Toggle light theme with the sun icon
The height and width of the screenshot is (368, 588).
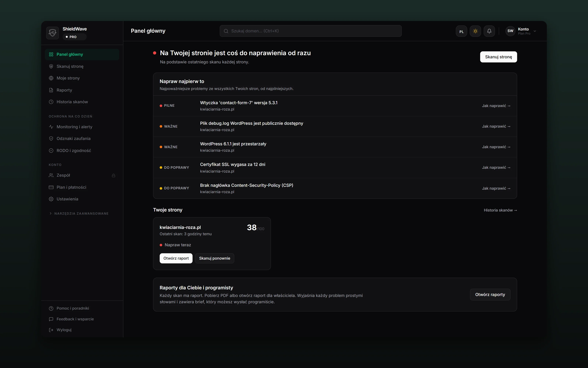[x=475, y=31]
